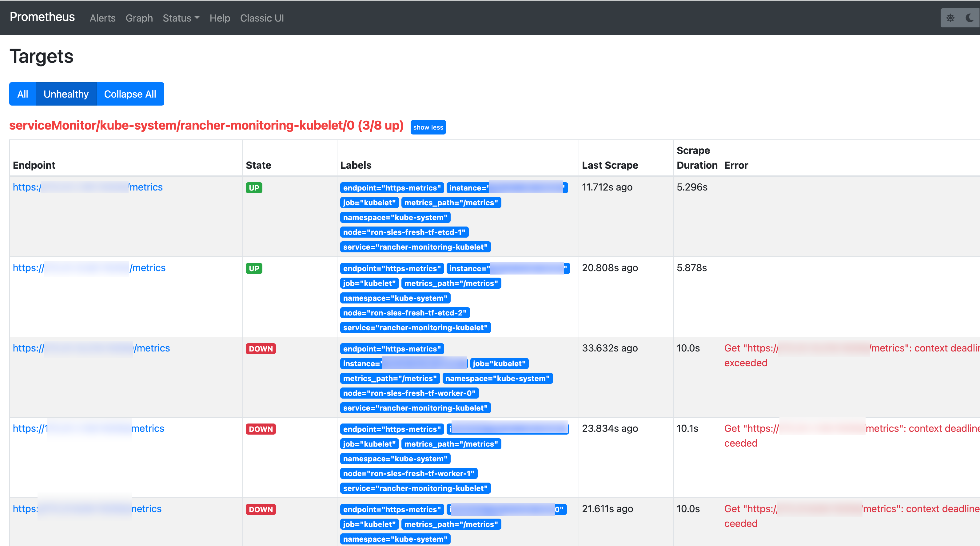Open the Alerts page
The height and width of the screenshot is (546, 980).
102,18
